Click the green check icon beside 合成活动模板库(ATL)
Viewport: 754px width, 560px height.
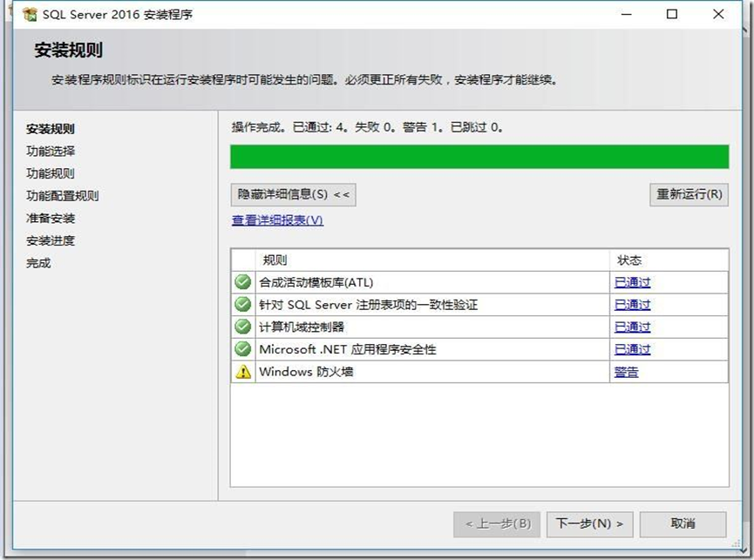[242, 282]
